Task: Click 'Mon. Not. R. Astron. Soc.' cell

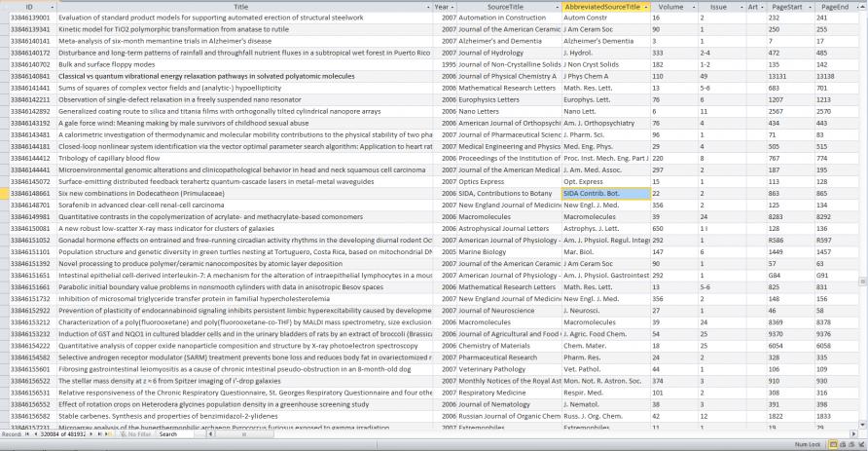Action: click(x=605, y=381)
